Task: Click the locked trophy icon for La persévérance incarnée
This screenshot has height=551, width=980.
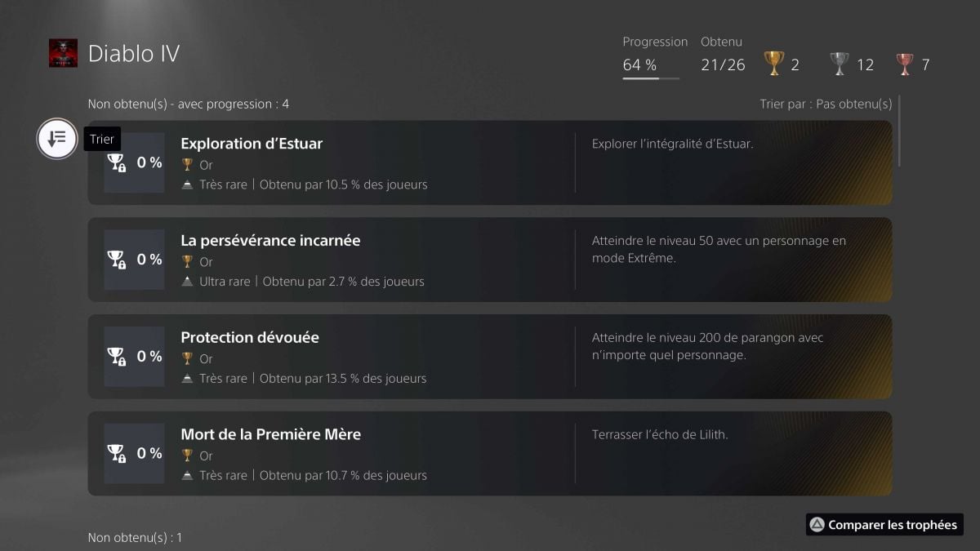Action: [x=117, y=260]
